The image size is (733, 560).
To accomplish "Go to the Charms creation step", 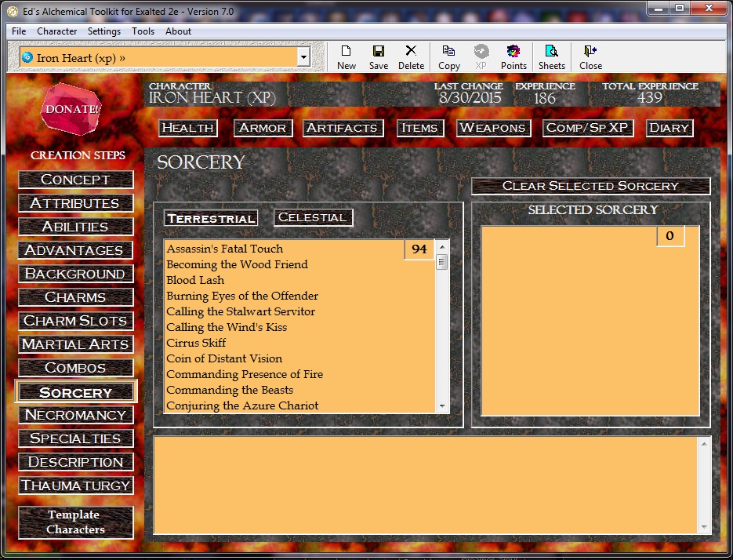I will pos(76,297).
